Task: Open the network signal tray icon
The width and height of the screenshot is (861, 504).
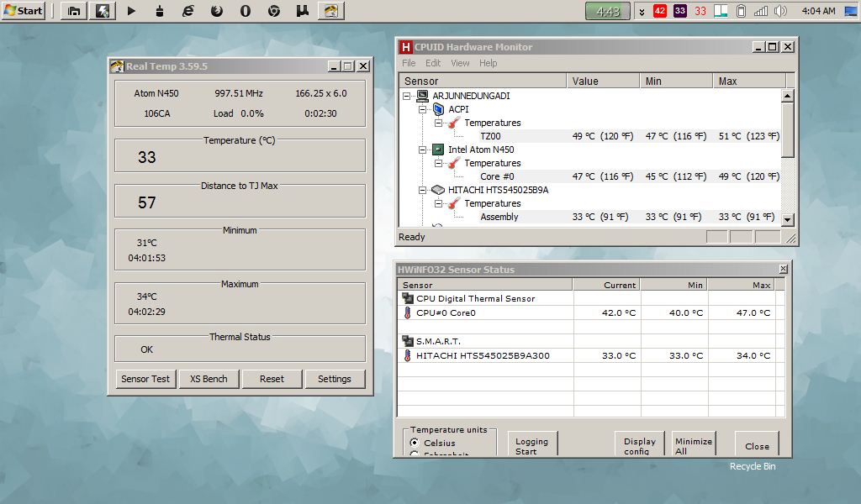Action: pyautogui.click(x=760, y=11)
